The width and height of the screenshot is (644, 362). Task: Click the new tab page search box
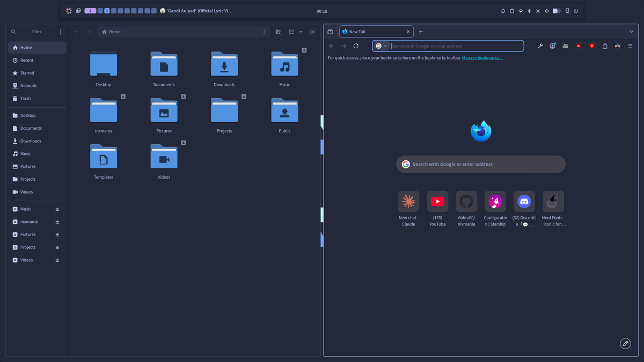point(481,164)
